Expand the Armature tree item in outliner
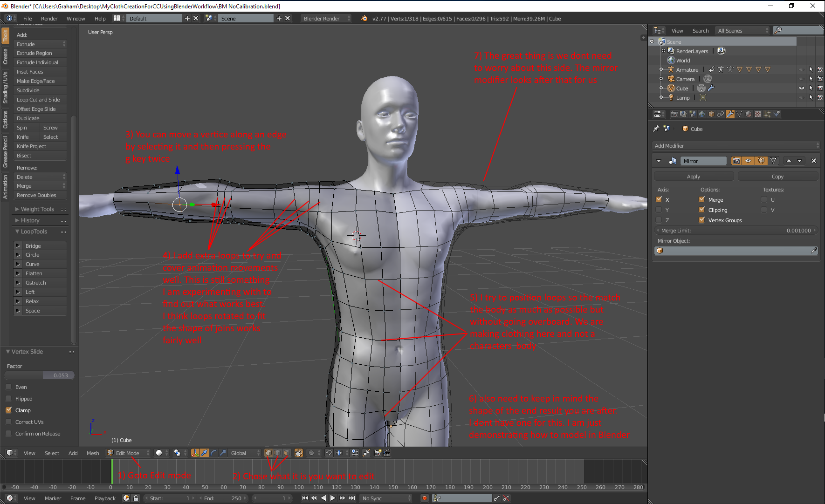 (x=661, y=69)
